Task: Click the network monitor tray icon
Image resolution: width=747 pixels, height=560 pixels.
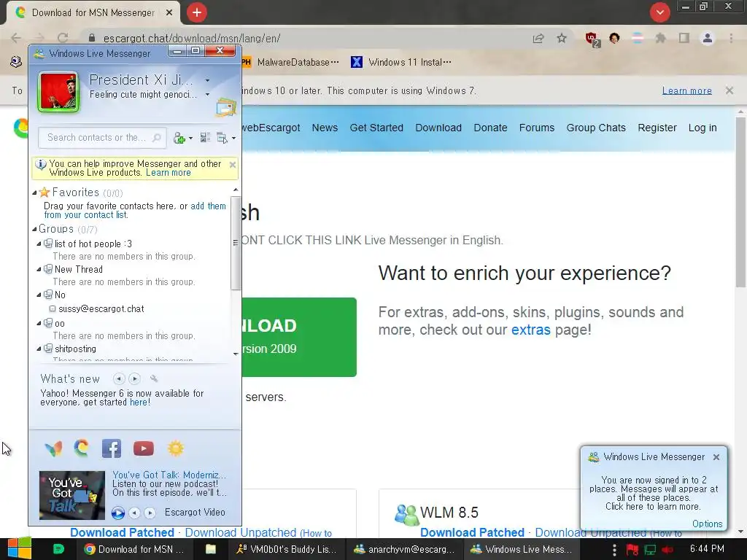Action: tap(650, 550)
